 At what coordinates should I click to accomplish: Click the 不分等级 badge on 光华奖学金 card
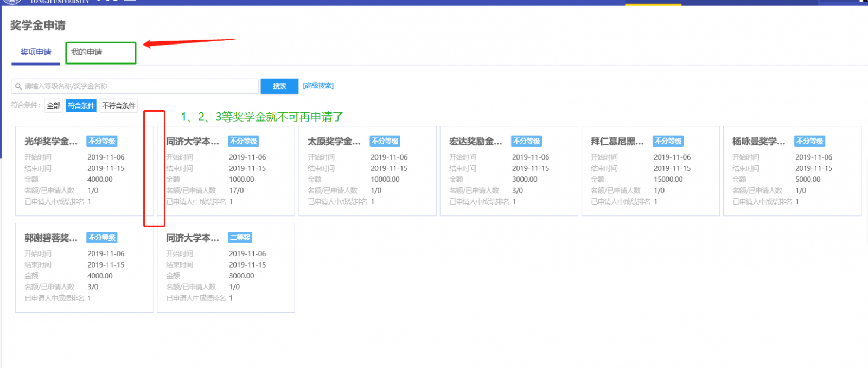[x=102, y=141]
